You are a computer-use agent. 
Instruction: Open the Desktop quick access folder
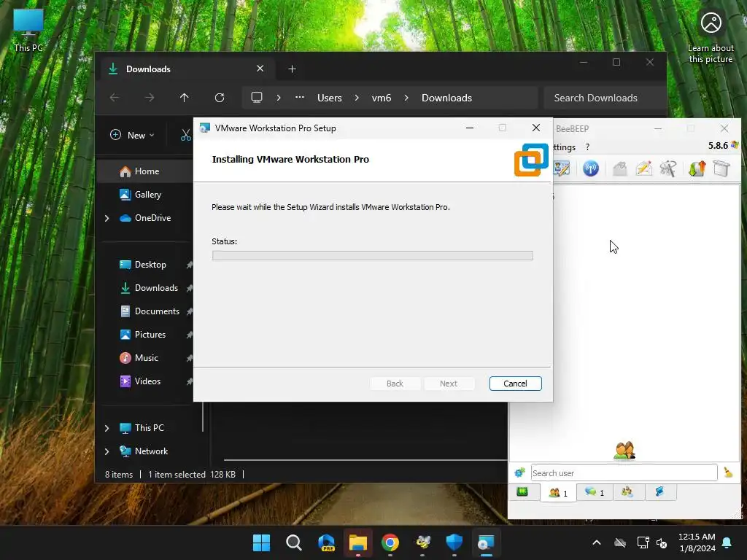coord(150,264)
